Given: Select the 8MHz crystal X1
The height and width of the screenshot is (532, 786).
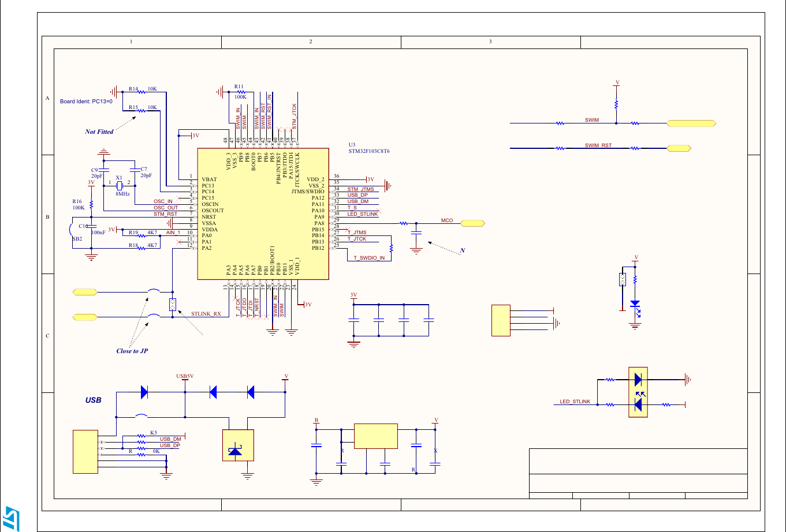Looking at the screenshot, I should point(120,186).
